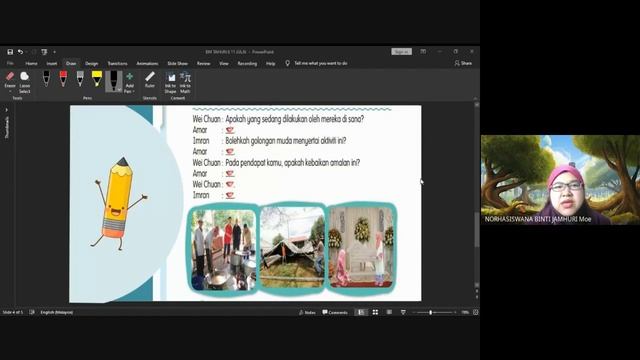Image resolution: width=640 pixels, height=360 pixels.
Task: Click Ink to Math
Action: pos(185,83)
